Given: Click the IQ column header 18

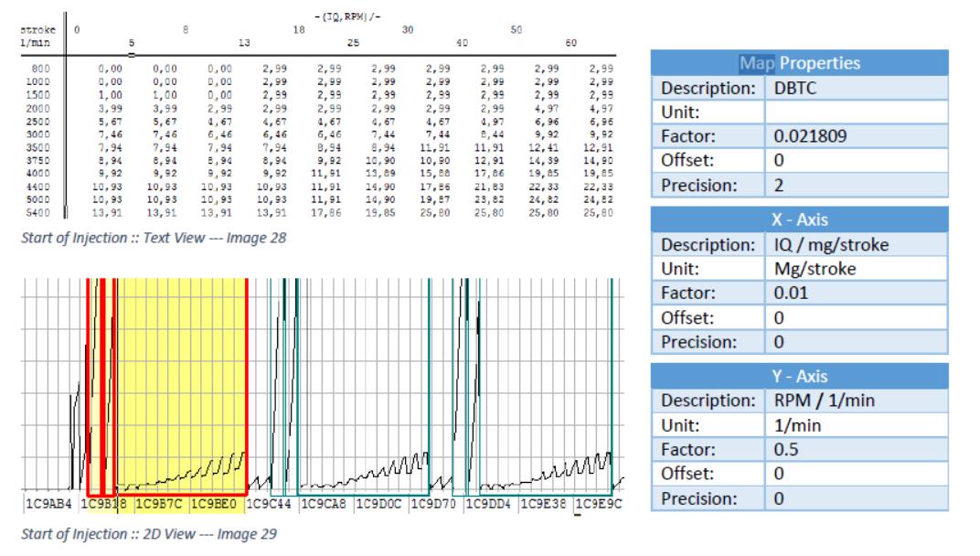Looking at the screenshot, I should [x=299, y=30].
